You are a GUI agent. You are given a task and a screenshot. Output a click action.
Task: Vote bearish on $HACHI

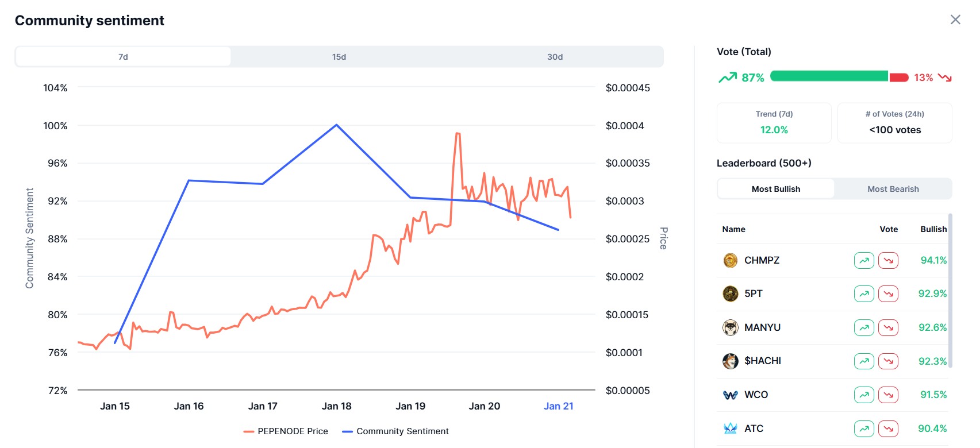(x=888, y=361)
